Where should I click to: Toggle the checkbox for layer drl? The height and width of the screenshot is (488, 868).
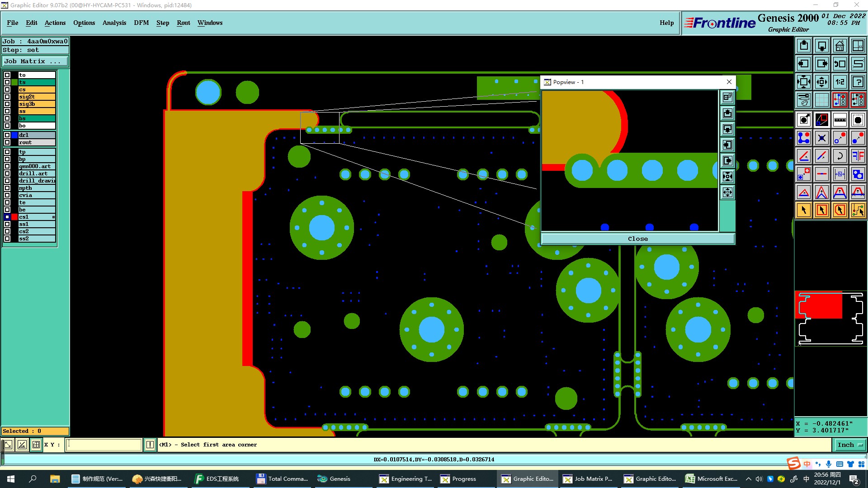pos(7,135)
